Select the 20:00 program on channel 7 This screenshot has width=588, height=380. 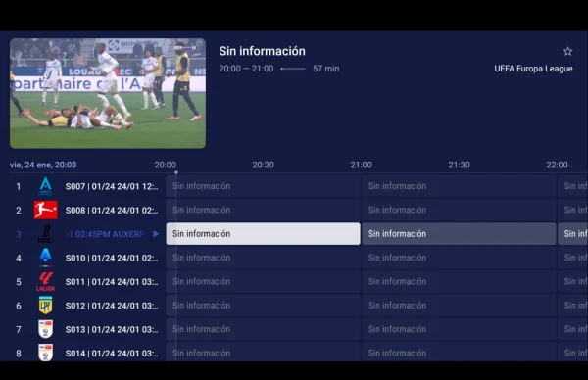pos(264,329)
